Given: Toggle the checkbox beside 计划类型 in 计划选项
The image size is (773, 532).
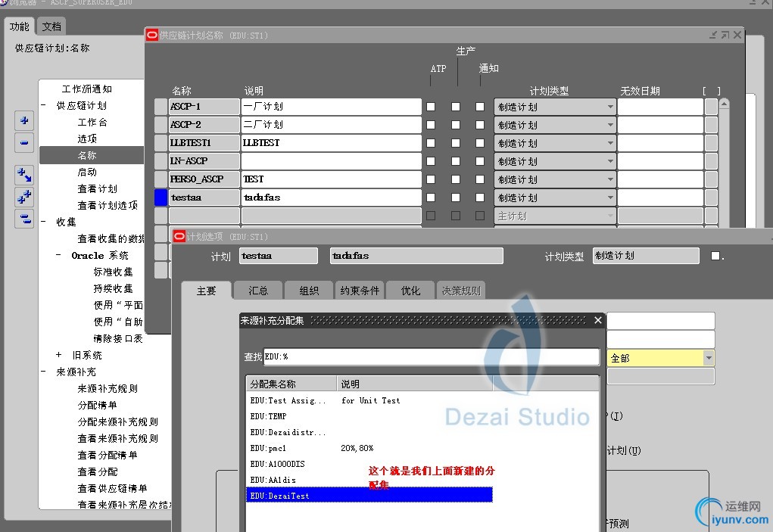Looking at the screenshot, I should [715, 256].
